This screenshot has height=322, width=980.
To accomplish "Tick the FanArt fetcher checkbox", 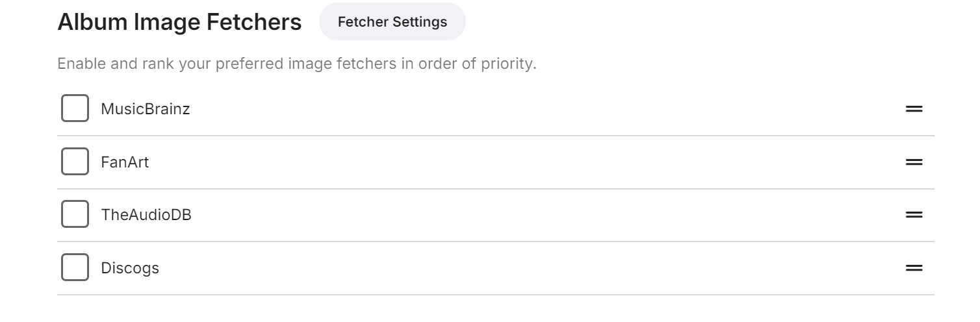I will pos(75,162).
